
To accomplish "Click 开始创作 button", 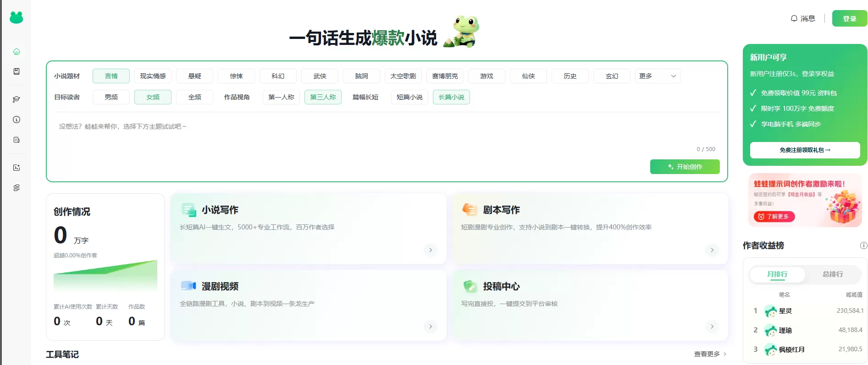I will pos(685,167).
